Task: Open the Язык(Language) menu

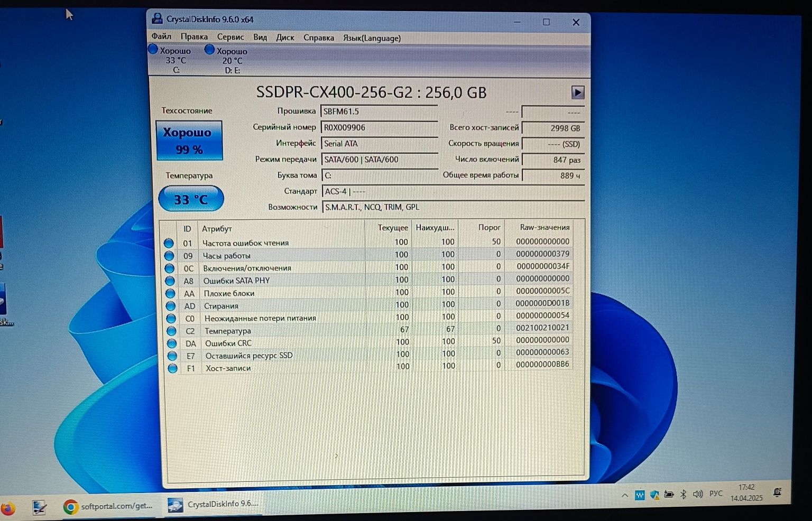Action: point(372,38)
